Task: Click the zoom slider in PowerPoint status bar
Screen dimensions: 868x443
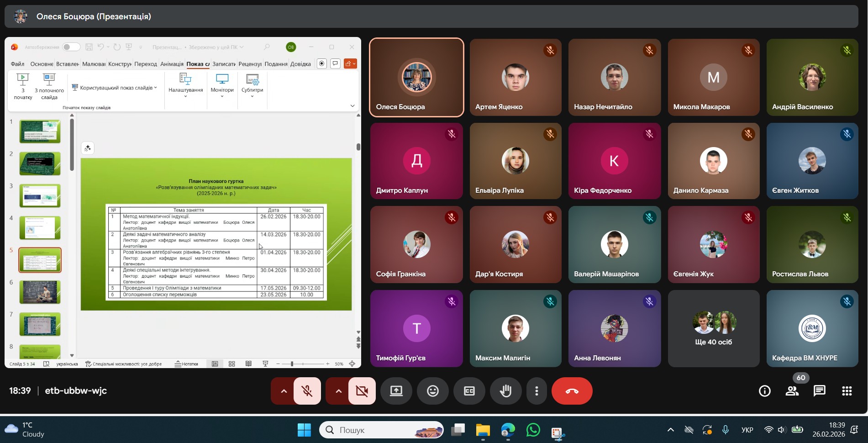Action: click(292, 364)
